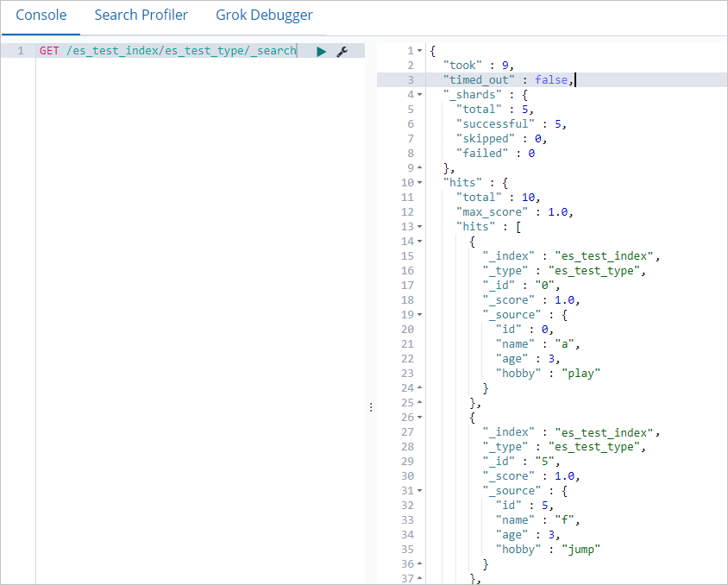
Task: Collapse the outer hits object at line 10
Action: pos(420,183)
